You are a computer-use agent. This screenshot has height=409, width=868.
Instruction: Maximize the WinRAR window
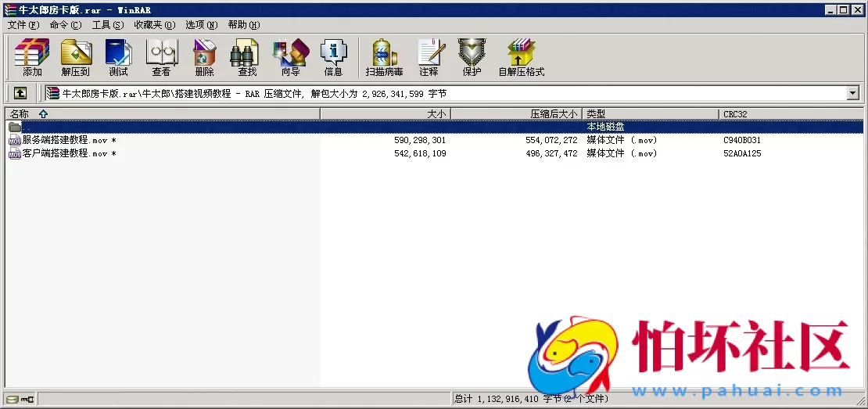842,9
